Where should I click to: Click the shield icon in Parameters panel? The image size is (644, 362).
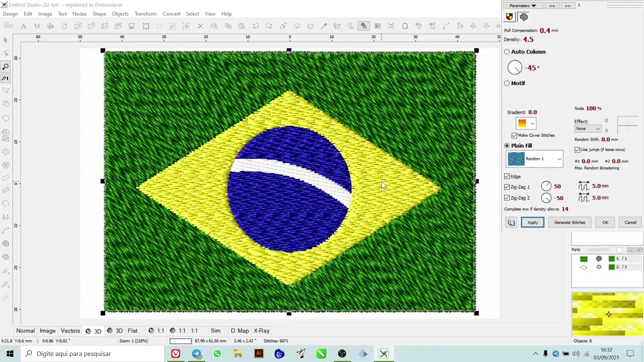click(509, 17)
